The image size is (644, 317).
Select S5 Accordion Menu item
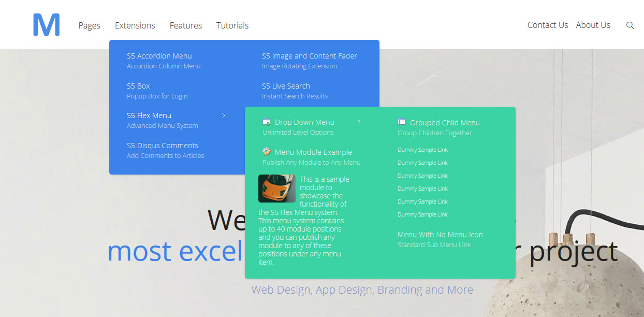click(x=159, y=56)
